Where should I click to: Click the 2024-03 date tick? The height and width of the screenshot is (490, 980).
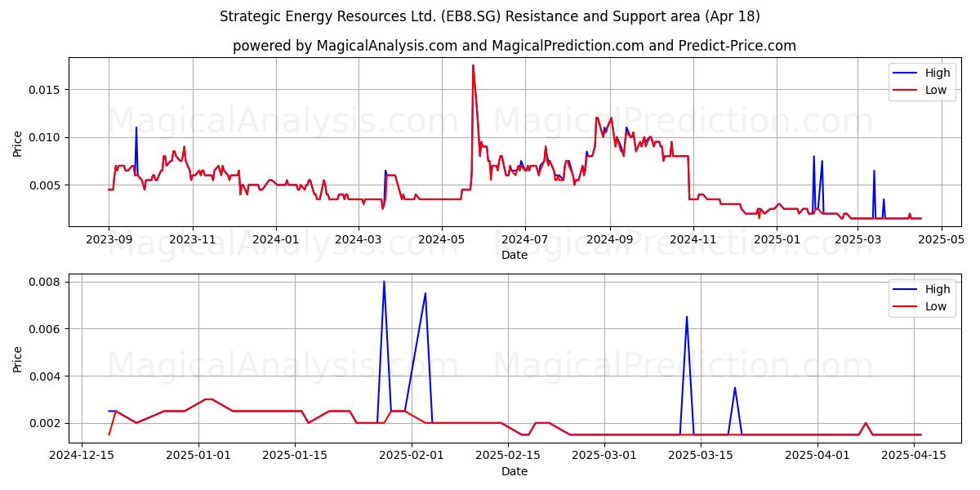click(358, 239)
